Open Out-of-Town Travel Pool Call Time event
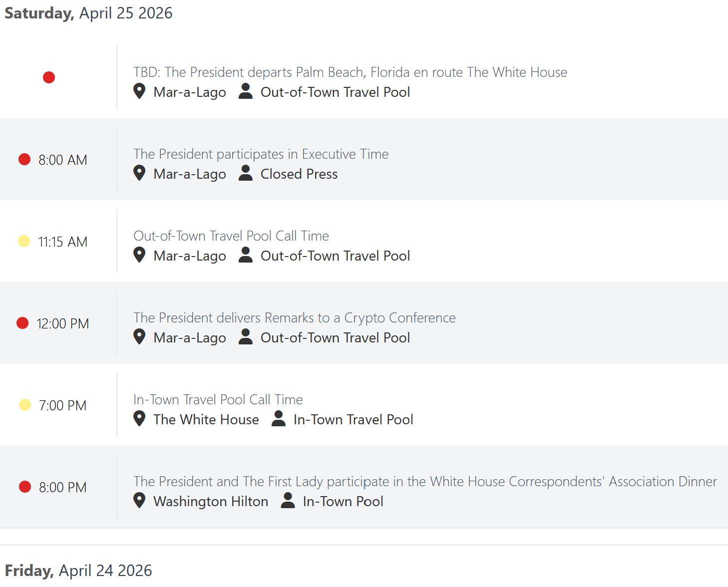Image resolution: width=728 pixels, height=587 pixels. pos(231,236)
